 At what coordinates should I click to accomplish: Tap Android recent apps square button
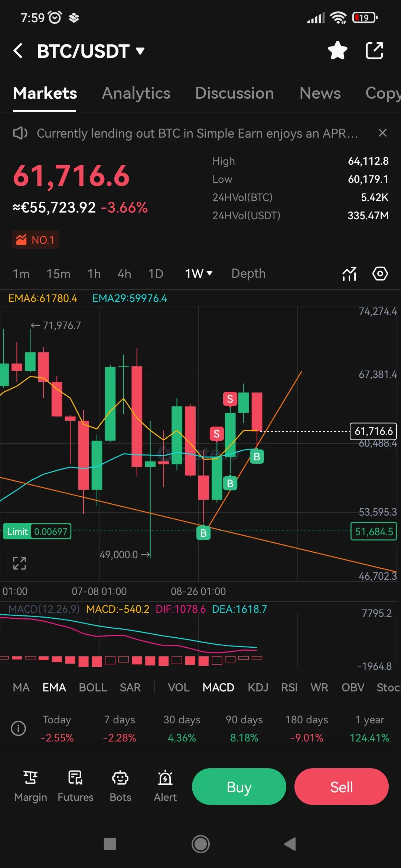(x=110, y=844)
